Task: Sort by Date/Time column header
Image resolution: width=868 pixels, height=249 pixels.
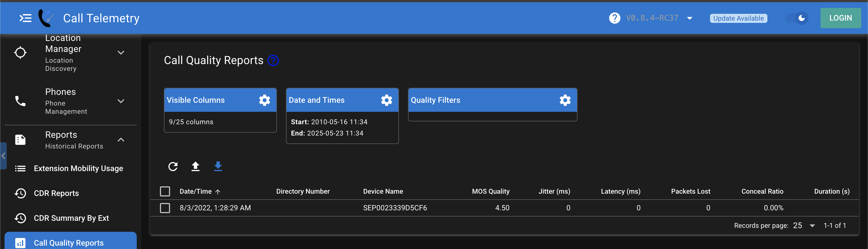Action: tap(196, 191)
